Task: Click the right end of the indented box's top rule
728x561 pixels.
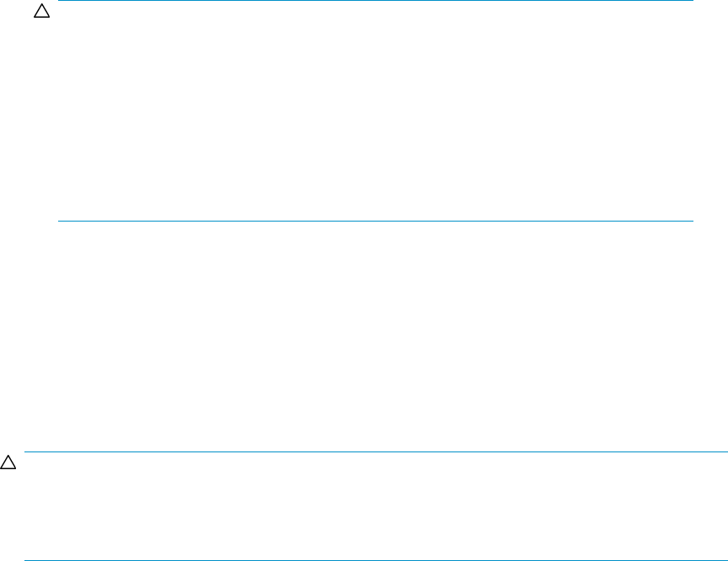Action: tap(690, 1)
